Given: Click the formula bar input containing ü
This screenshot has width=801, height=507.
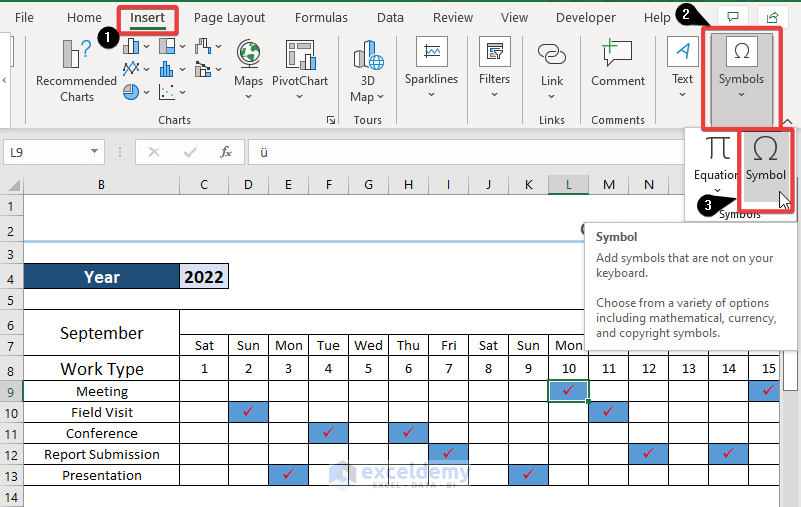Looking at the screenshot, I should [465, 152].
